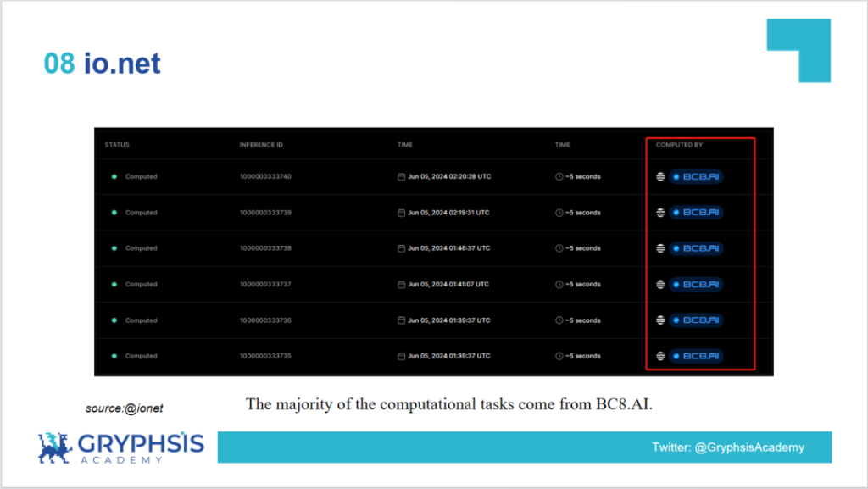The width and height of the screenshot is (868, 489).
Task: Click the green status dot in the first row
Action: 114,177
